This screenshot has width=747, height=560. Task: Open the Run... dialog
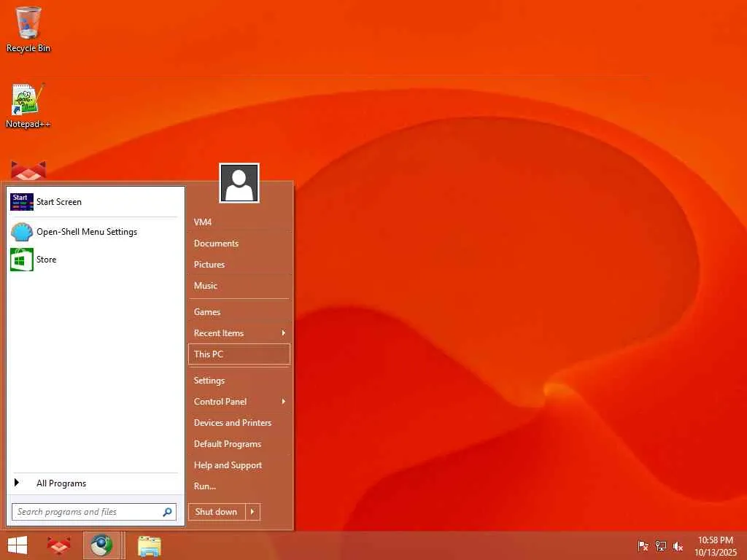pos(239,486)
